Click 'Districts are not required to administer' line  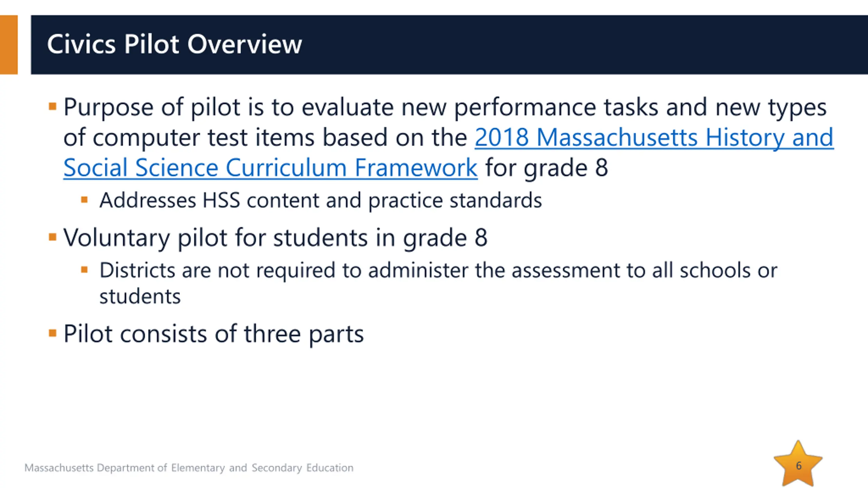437,270
